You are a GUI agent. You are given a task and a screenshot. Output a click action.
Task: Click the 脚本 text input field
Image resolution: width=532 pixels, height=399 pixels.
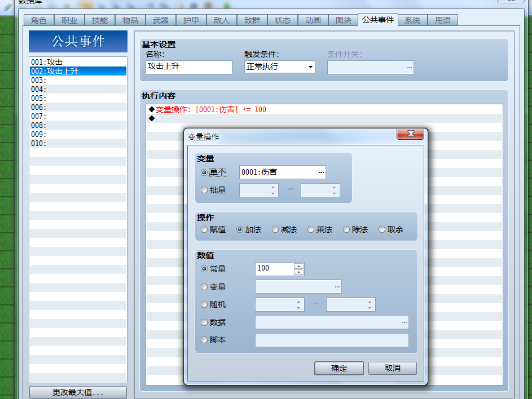(x=332, y=340)
